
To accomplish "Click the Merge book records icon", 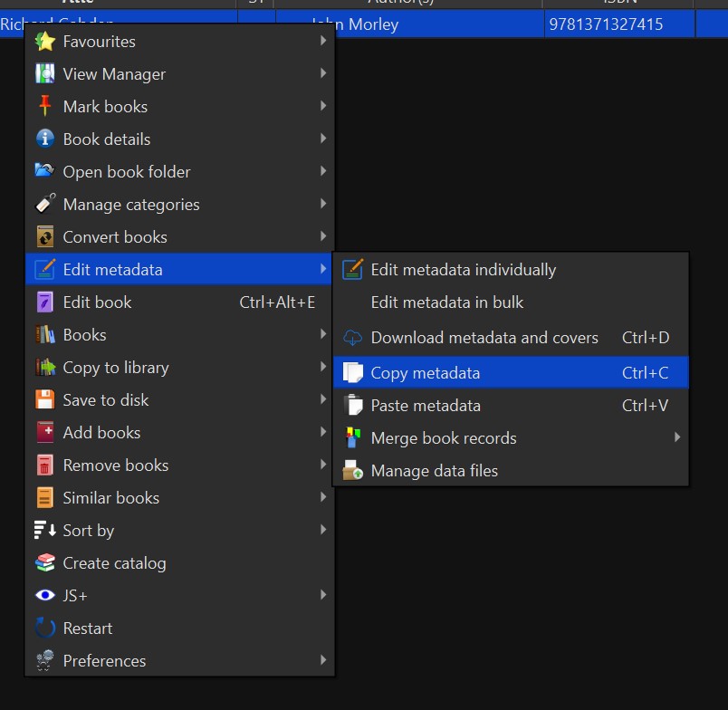I will pos(352,438).
